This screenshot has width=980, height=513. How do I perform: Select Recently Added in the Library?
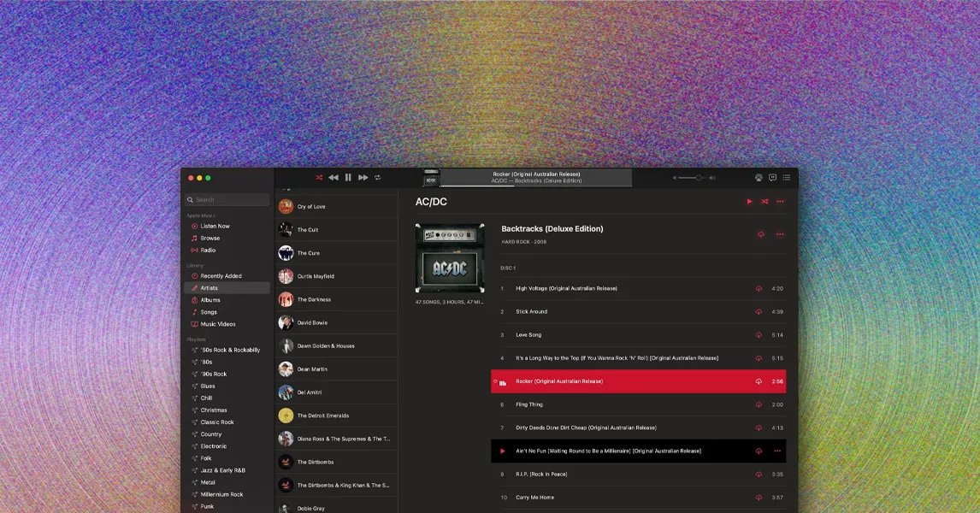point(221,276)
